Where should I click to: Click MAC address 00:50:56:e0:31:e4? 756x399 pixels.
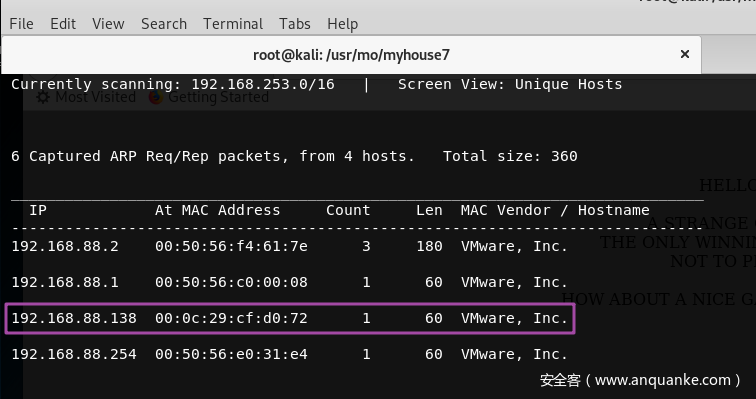coord(231,354)
